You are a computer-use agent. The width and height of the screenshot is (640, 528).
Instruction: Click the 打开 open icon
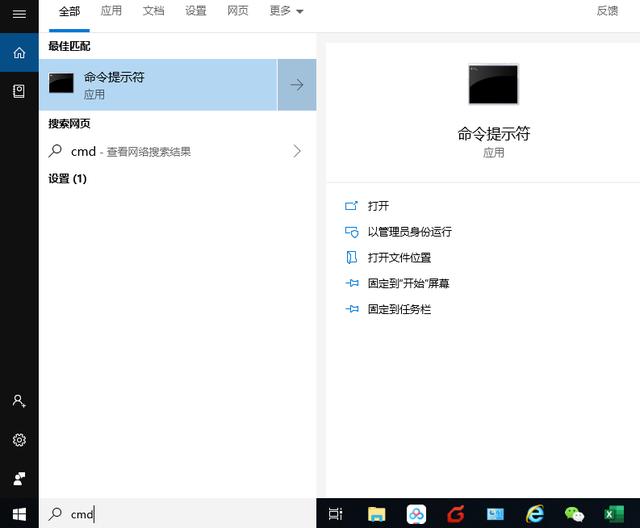(x=351, y=206)
